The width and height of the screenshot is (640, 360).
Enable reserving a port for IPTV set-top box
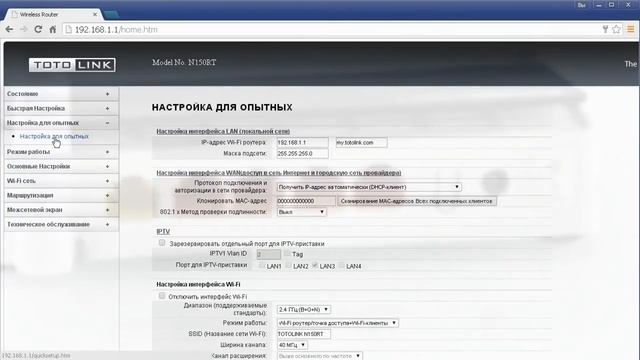click(162, 243)
